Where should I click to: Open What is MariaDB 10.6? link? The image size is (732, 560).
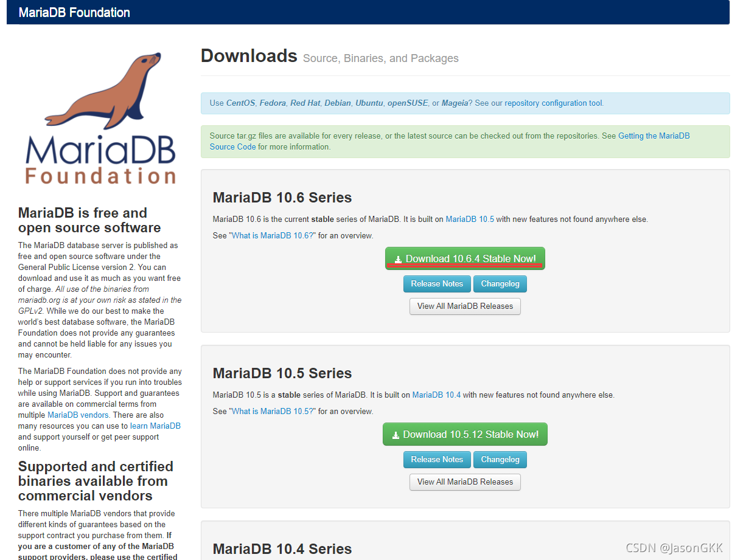click(273, 236)
